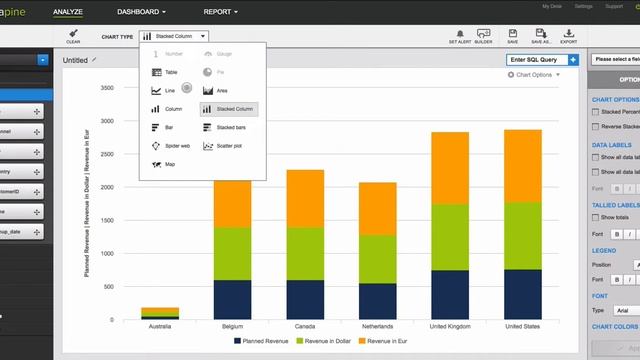Click the Save icon

[513, 33]
